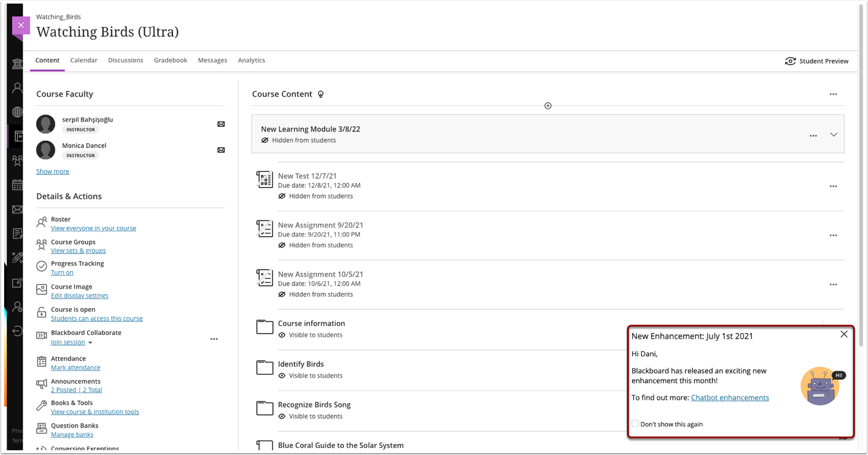
Task: Toggle New Learning Module Hidden from students
Action: tap(299, 140)
